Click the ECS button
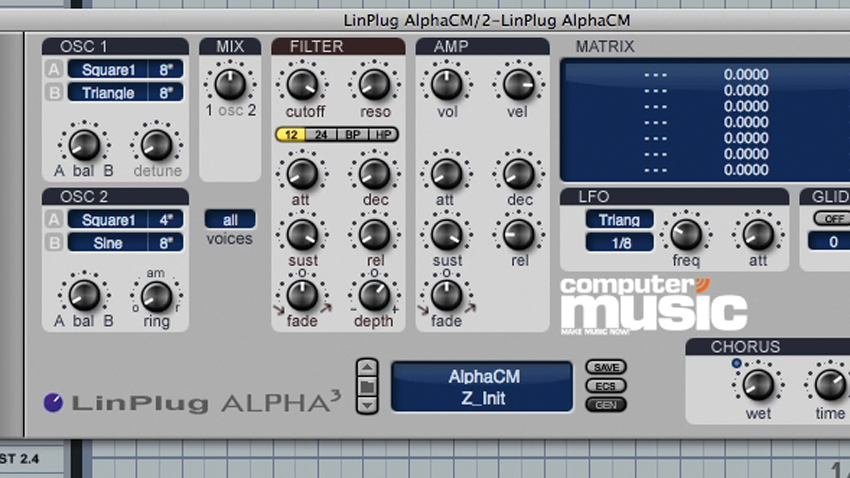Screen dimensions: 850x478 tap(606, 386)
